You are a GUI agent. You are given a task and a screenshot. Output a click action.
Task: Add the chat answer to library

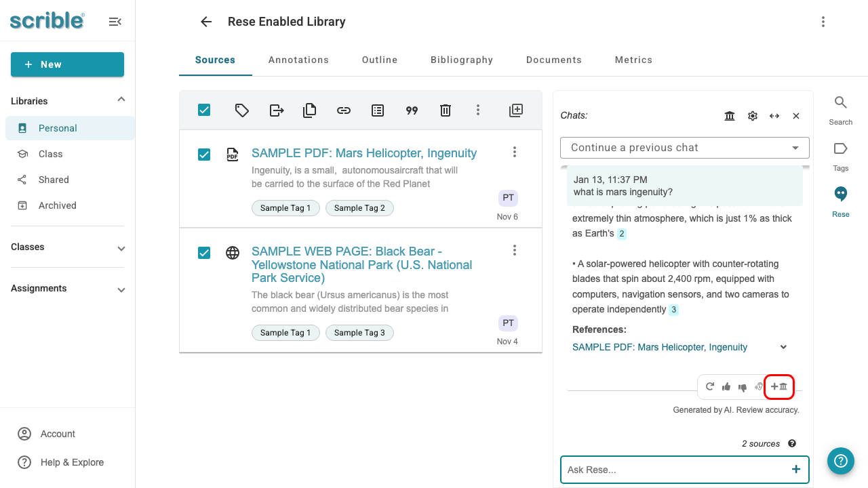pyautogui.click(x=778, y=386)
